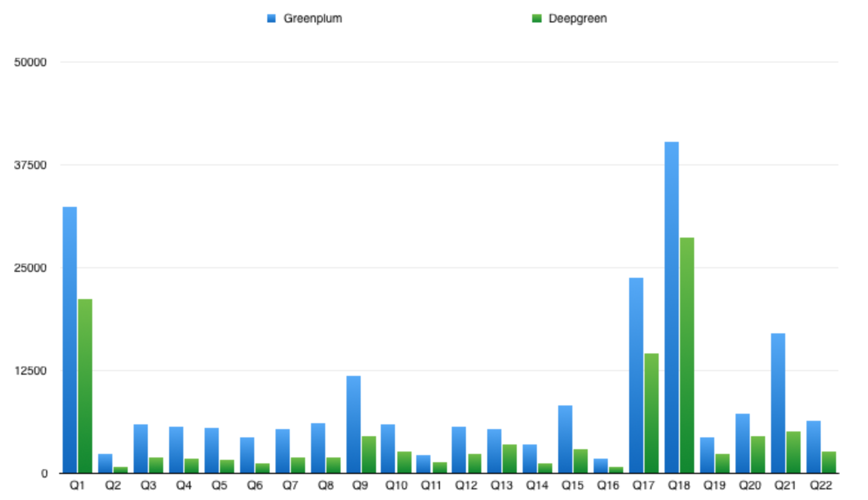
Task: Click the blue Greenplum bar for Q7
Action: click(283, 451)
